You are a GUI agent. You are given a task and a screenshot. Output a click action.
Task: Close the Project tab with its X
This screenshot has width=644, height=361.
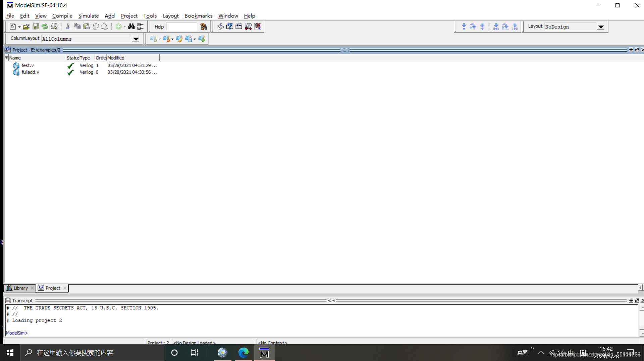65,288
